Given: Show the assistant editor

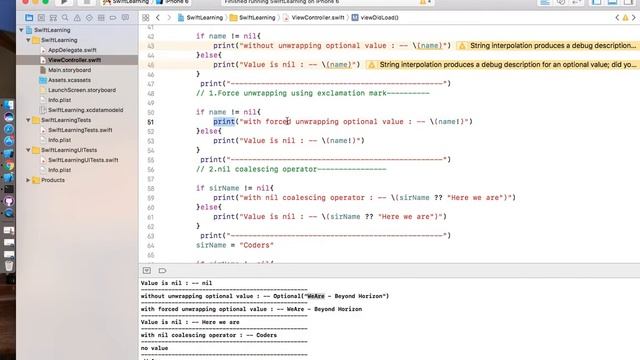Looking at the screenshot, I should [561, 2].
